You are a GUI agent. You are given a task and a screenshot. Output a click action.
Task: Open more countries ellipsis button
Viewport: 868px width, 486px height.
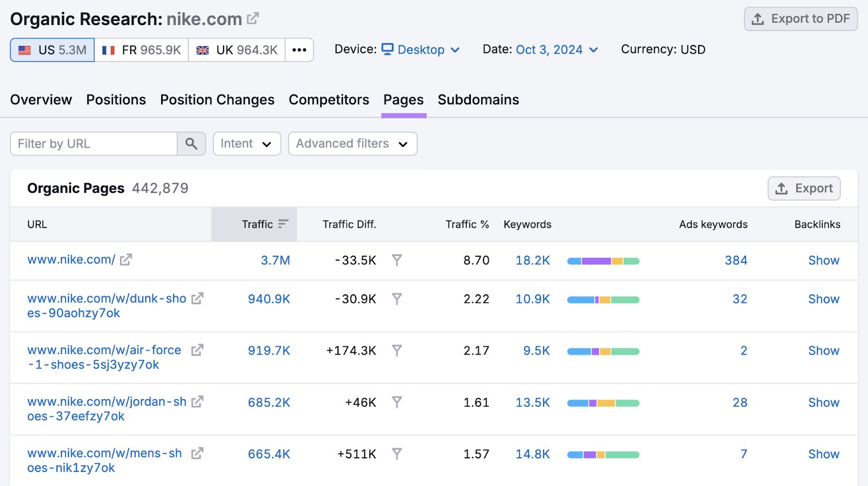[299, 50]
